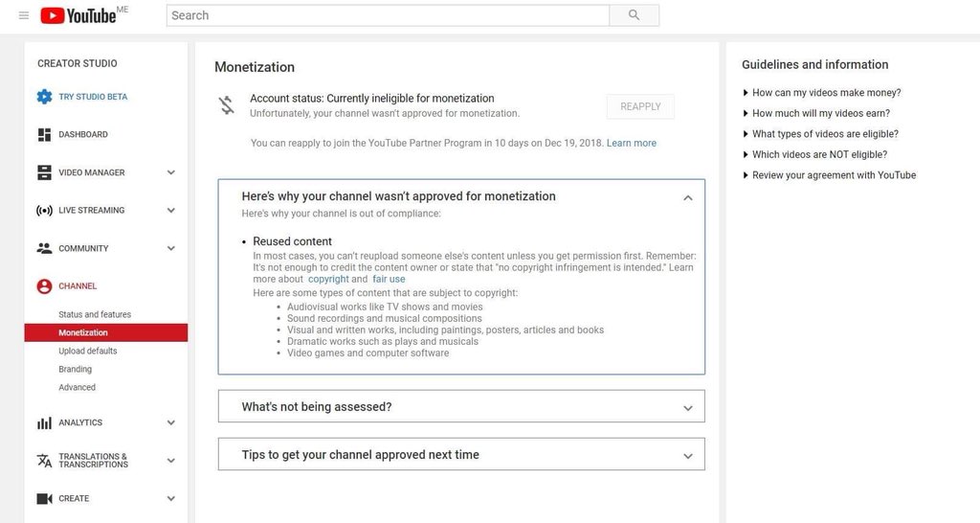Screen dimensions: 980x523
Task: Open Create menu item
Action: [x=74, y=499]
